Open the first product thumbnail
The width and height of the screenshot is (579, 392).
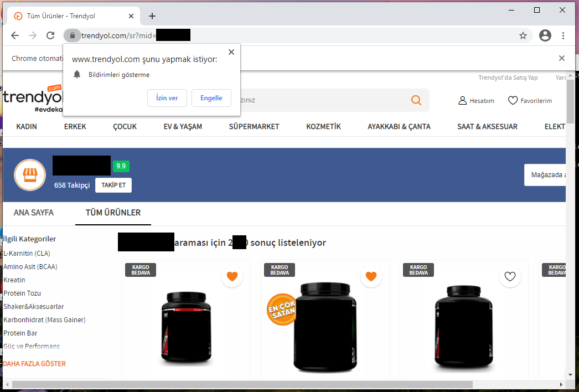point(187,329)
